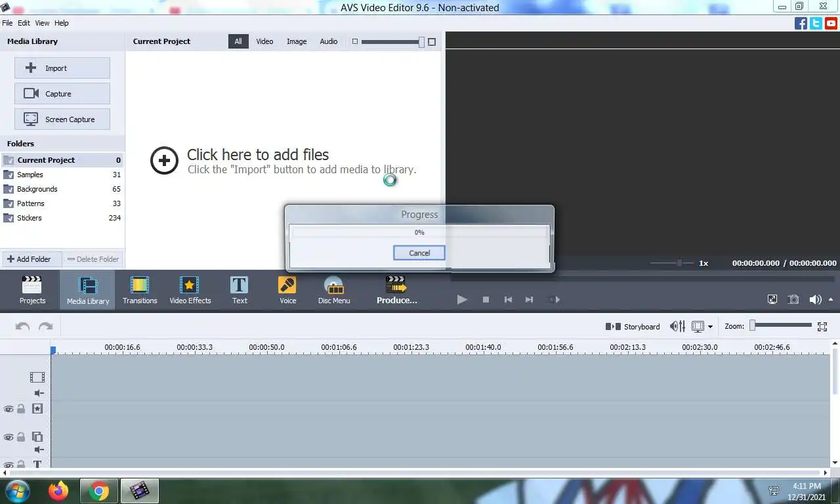840x504 pixels.
Task: Lock the effects track
Action: 21,409
